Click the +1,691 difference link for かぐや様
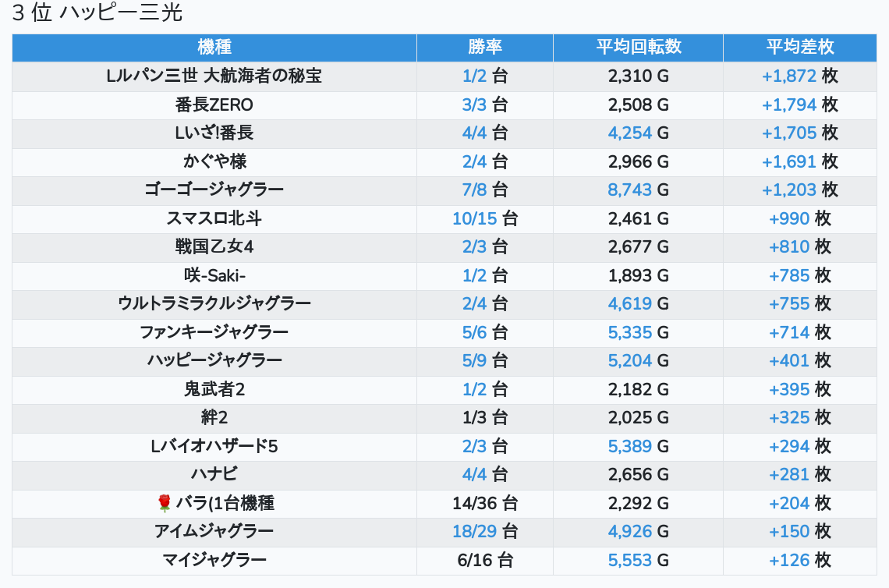This screenshot has width=889, height=588. pyautogui.click(x=789, y=161)
